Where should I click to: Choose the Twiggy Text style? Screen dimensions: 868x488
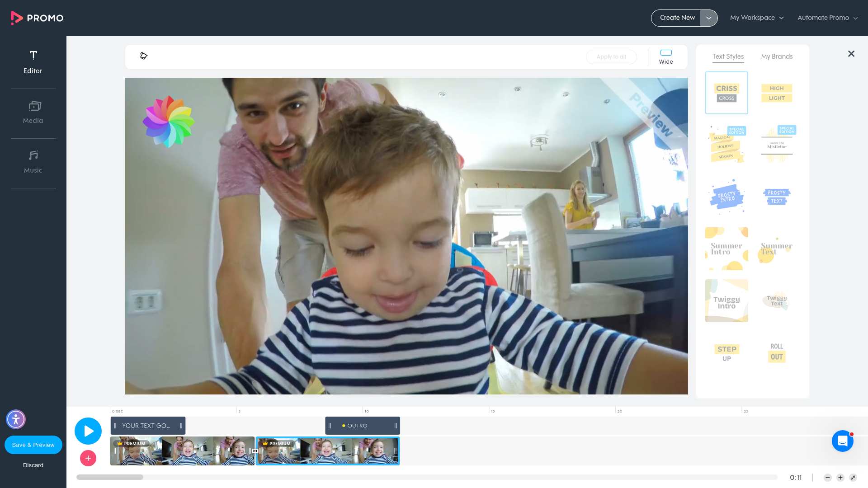pos(777,300)
